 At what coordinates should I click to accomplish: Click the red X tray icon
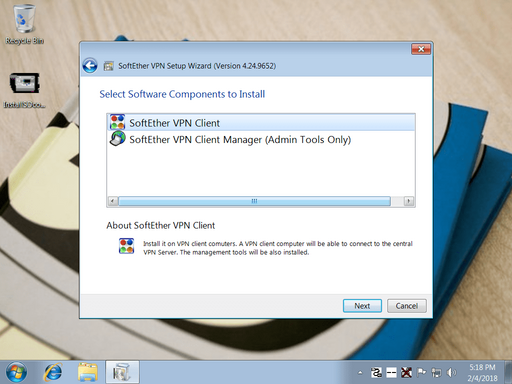point(406,373)
